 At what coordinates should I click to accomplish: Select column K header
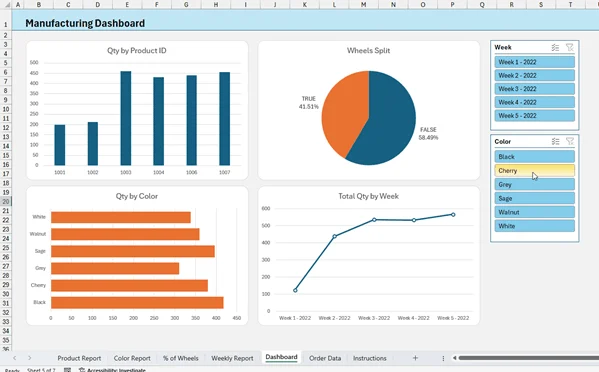[x=304, y=5]
